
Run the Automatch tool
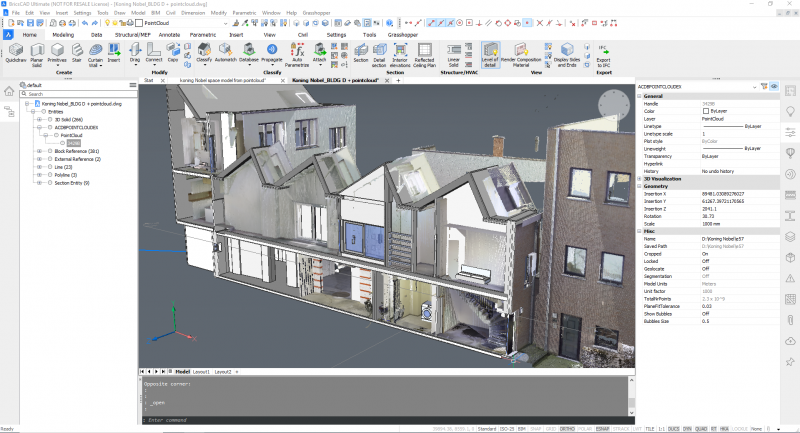226,53
